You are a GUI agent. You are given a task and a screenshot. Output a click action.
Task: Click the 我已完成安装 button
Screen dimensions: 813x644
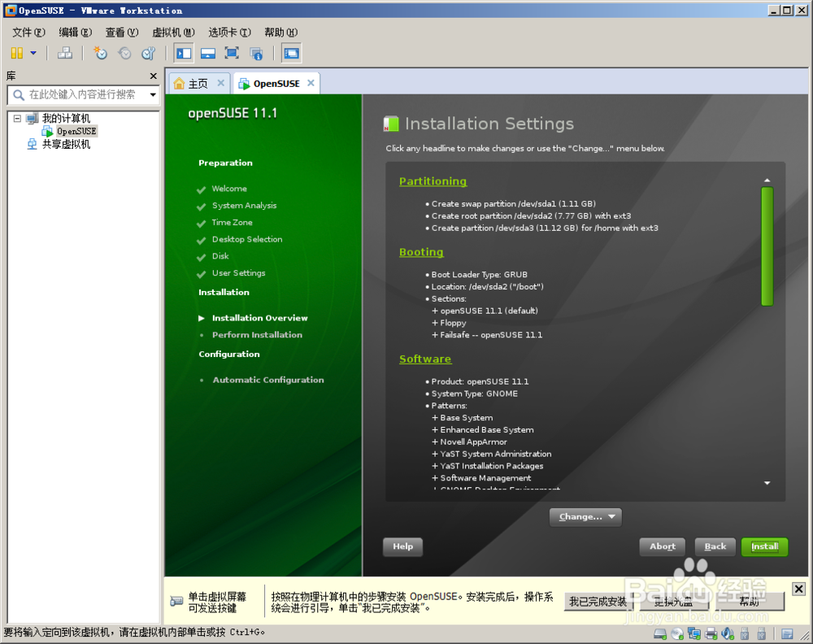point(598,602)
